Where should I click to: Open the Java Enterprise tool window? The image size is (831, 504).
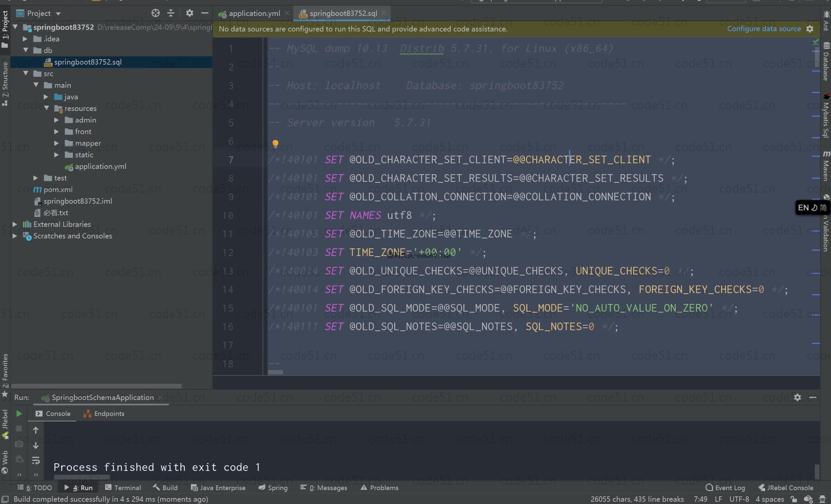click(218, 488)
